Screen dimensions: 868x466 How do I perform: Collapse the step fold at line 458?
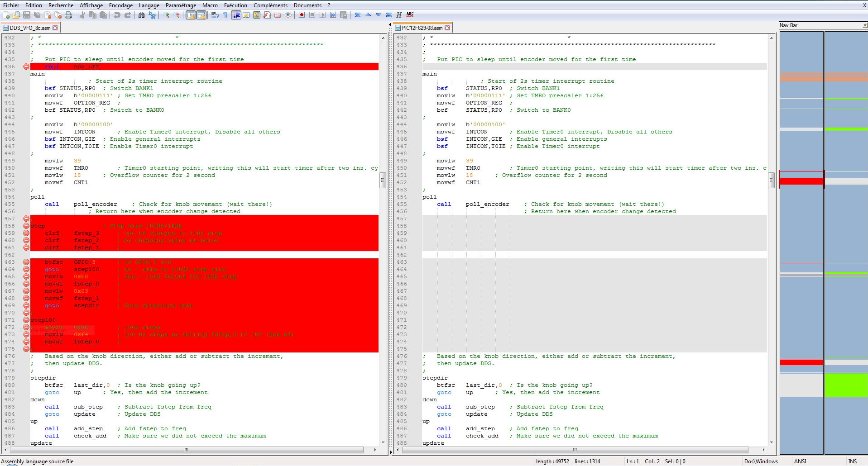coord(26,225)
